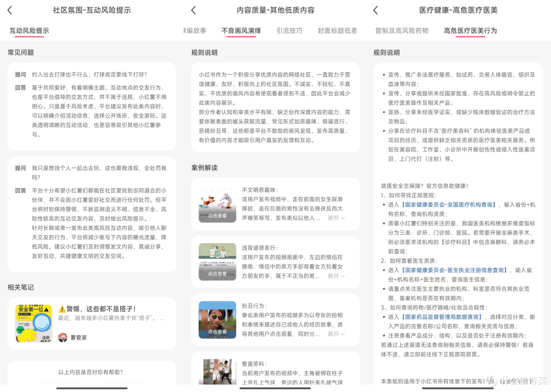The width and height of the screenshot is (551, 392).
Task: Tap the 2、如何查看医生资质 line
Action: 409,261
